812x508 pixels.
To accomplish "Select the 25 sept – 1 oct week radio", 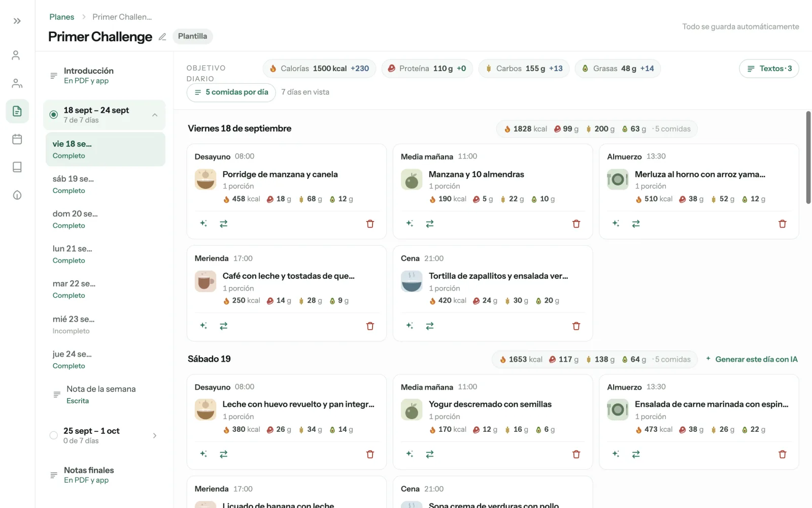I will point(53,435).
